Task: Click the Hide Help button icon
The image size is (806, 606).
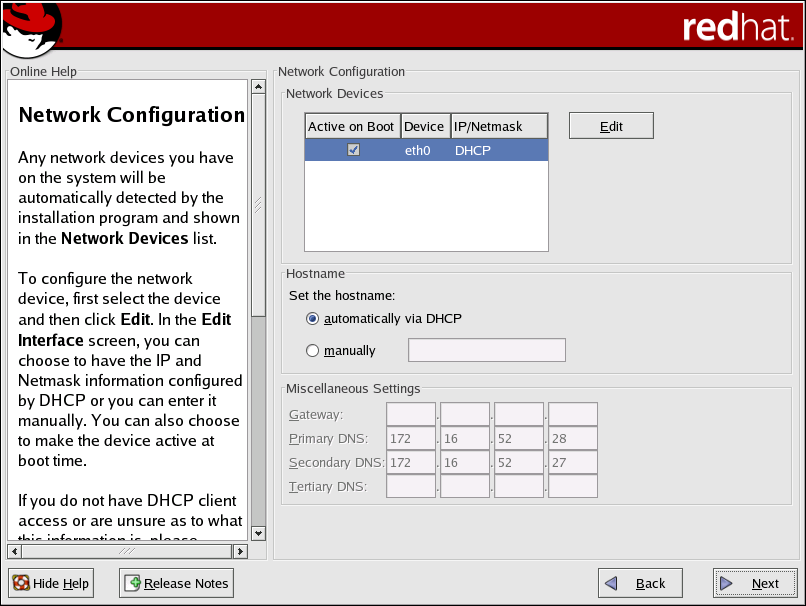Action: [20, 583]
